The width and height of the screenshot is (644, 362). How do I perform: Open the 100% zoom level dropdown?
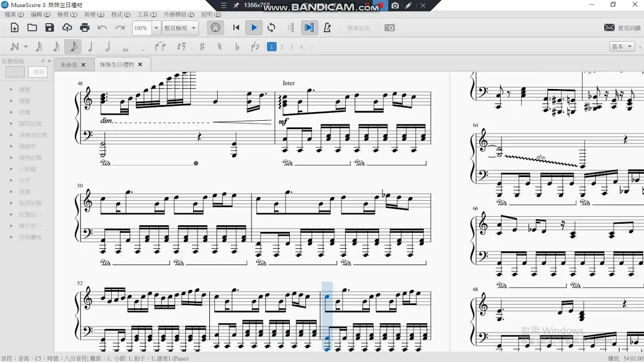(x=146, y=28)
